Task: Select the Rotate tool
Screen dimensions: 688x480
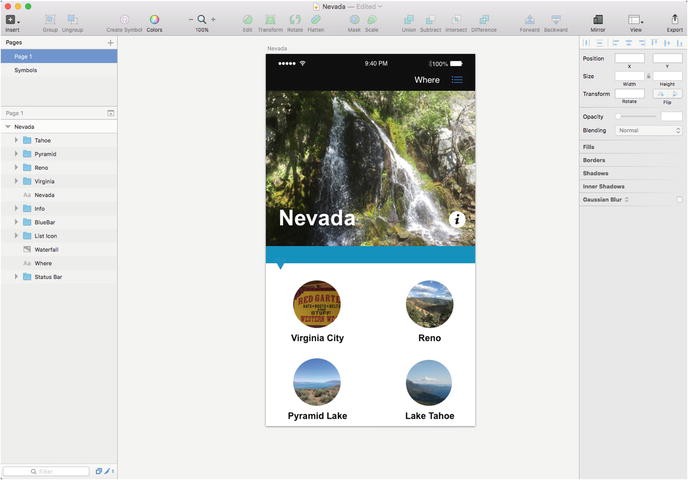Action: coord(295,19)
